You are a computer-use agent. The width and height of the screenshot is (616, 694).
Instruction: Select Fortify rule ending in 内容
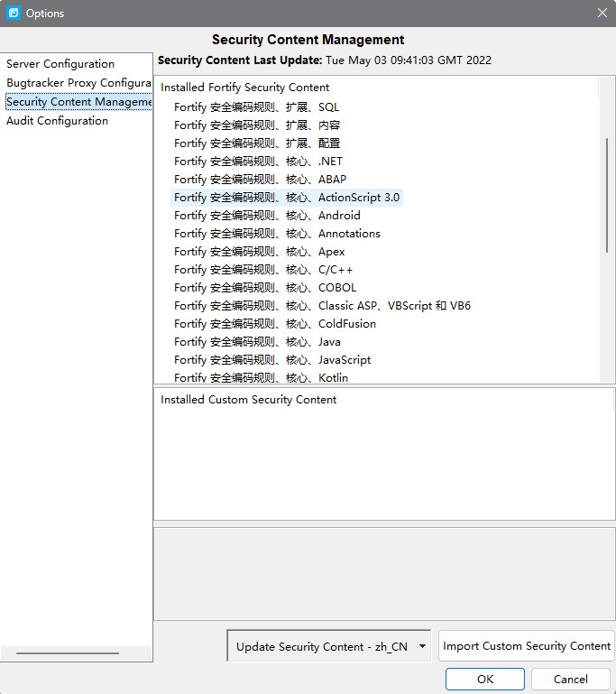click(257, 125)
